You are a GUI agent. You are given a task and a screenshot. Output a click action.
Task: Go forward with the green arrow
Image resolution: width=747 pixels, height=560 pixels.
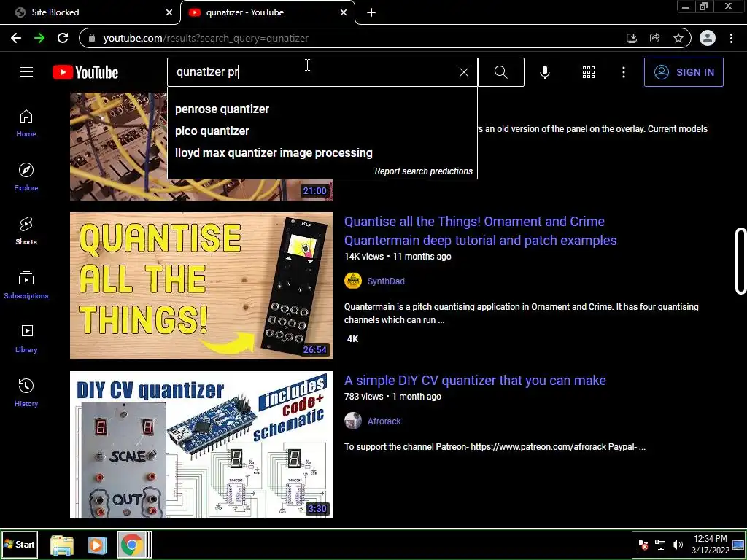pos(39,38)
